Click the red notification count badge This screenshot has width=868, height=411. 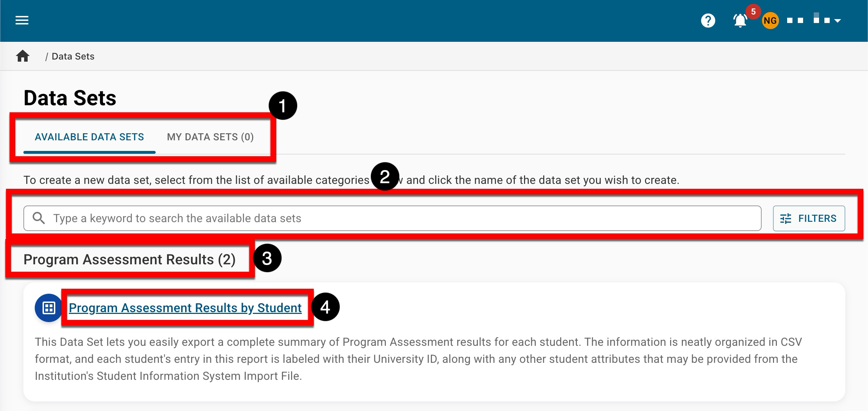click(x=753, y=12)
